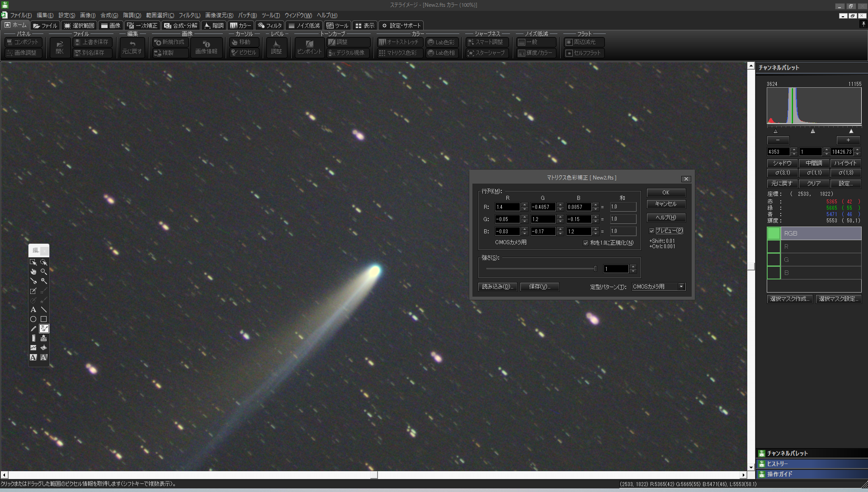
Task: Select the pencil tool
Action: click(33, 329)
